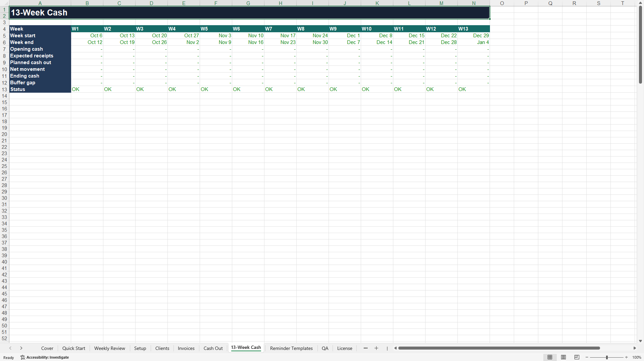Image resolution: width=644 pixels, height=361 pixels.
Task: Select column N header
Action: click(474, 3)
